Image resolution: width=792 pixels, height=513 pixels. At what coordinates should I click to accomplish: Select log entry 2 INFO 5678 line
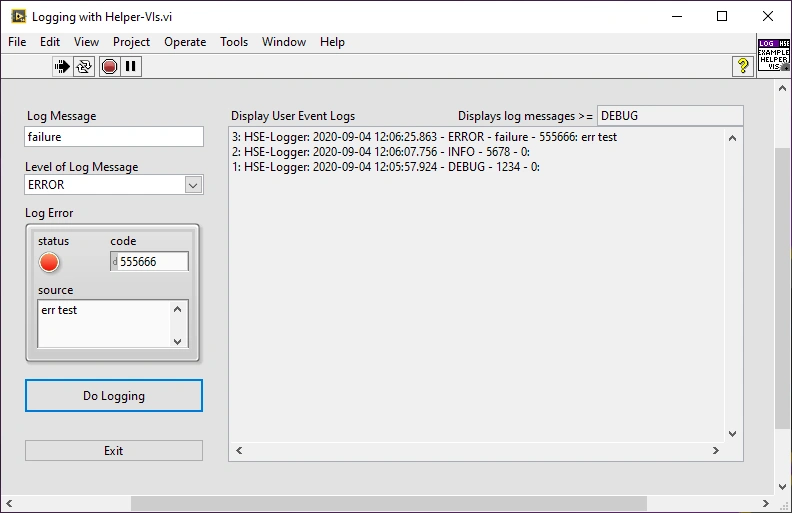pos(381,152)
